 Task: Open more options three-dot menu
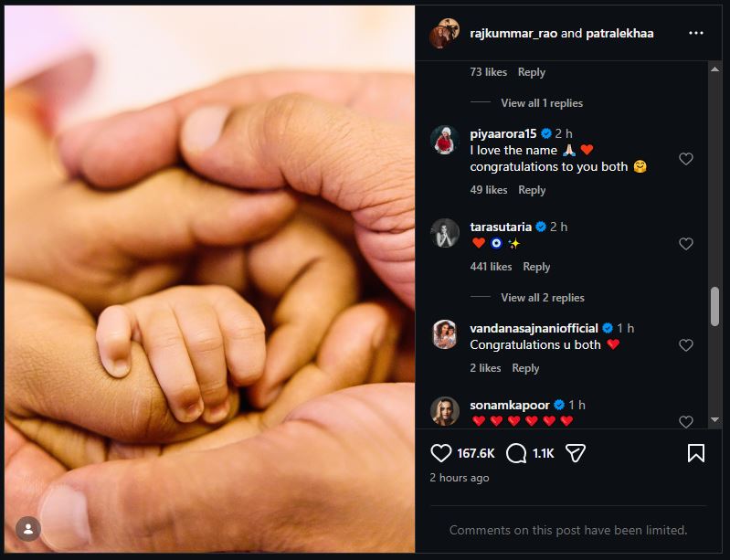696,33
